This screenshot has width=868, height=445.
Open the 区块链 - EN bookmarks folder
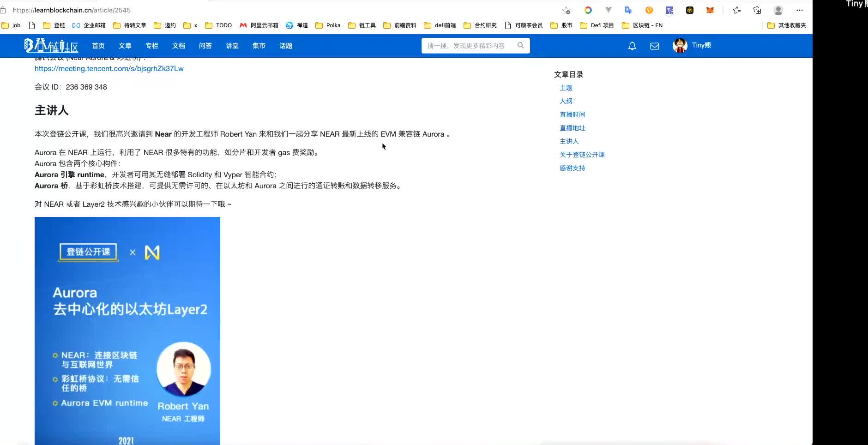pos(642,25)
